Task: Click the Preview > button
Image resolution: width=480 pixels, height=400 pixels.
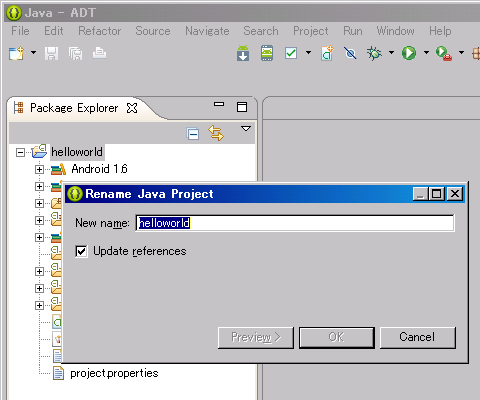Action: (x=256, y=338)
